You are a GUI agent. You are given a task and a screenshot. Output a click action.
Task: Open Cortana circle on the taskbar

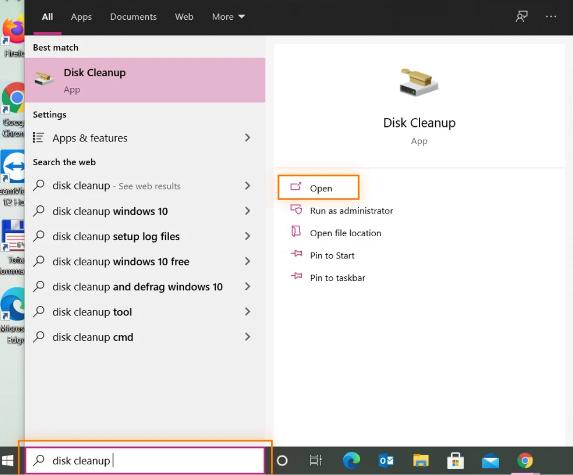pos(282,460)
